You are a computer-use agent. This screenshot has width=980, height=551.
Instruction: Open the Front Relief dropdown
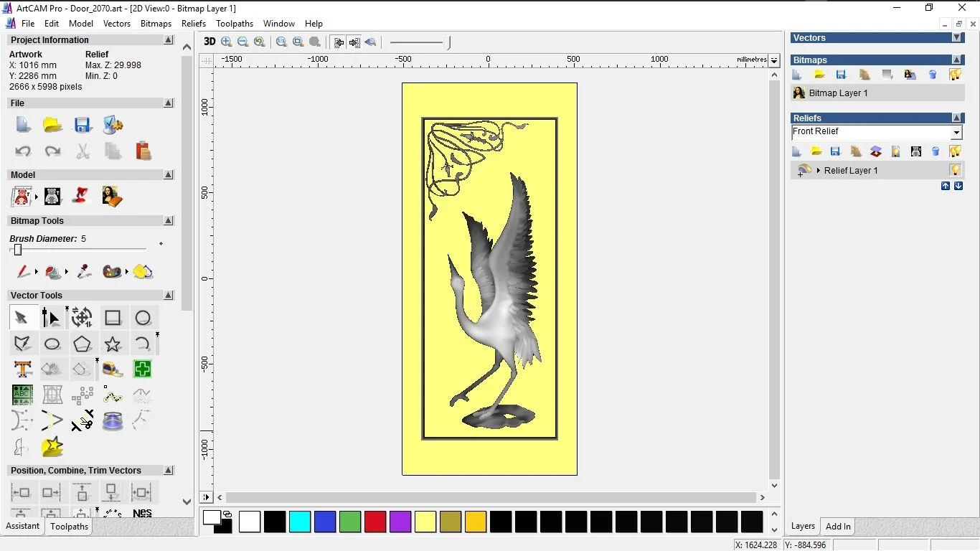click(x=956, y=133)
